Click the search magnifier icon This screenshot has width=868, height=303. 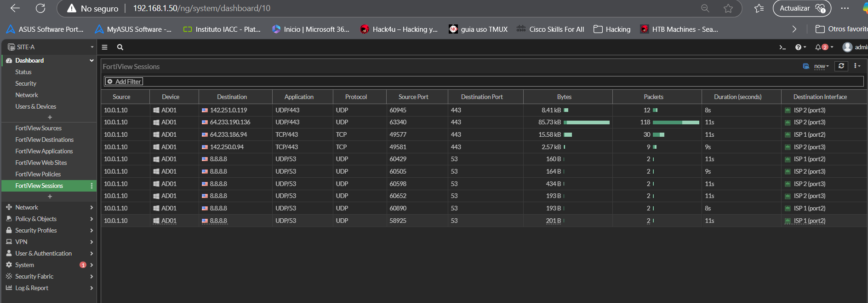click(120, 47)
